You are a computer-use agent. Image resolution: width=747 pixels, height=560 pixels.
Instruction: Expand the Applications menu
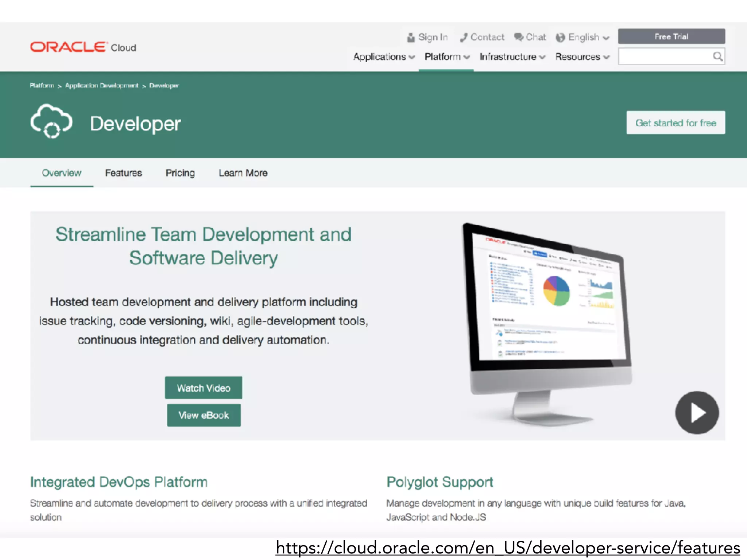(384, 57)
